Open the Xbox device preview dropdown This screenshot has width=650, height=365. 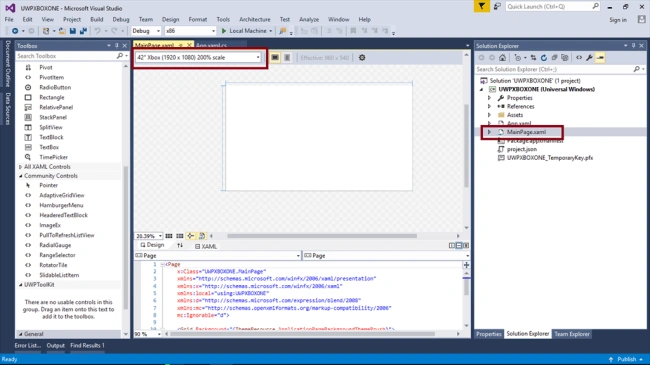pyautogui.click(x=199, y=58)
